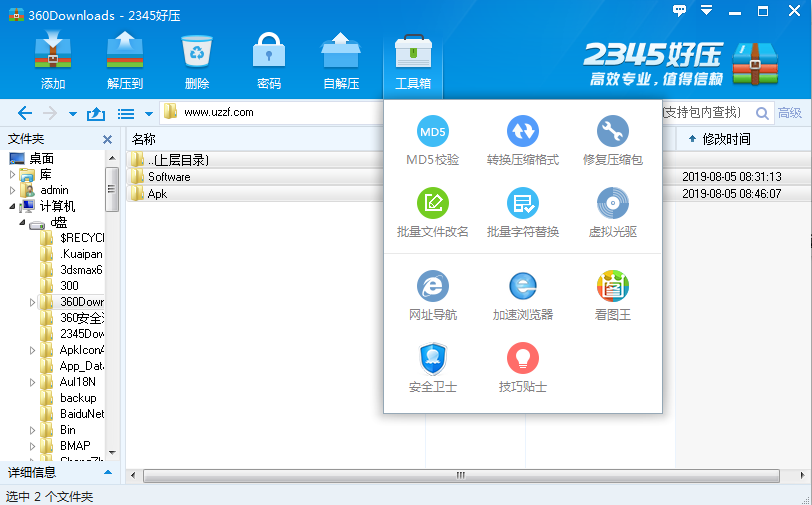Expand the Bin folder node
Viewport: 812px width, 505px height.
click(32, 430)
